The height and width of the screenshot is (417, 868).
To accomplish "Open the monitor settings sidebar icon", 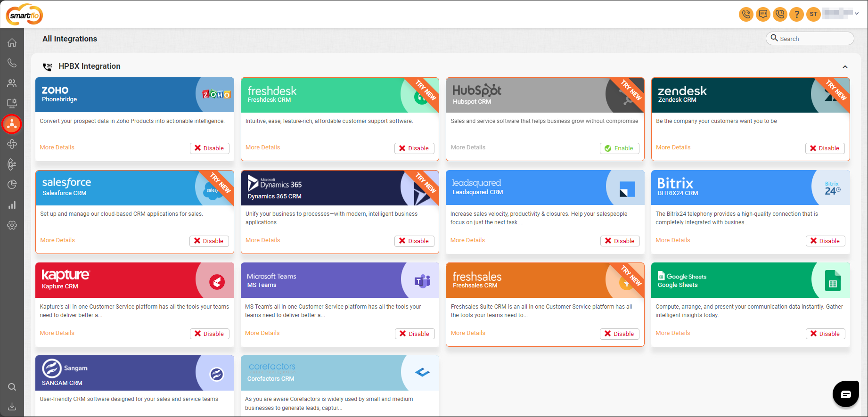I will point(12,104).
